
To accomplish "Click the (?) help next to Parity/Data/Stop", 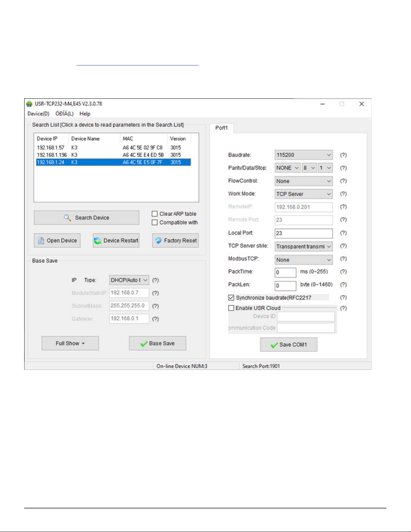I will pyautogui.click(x=343, y=168).
